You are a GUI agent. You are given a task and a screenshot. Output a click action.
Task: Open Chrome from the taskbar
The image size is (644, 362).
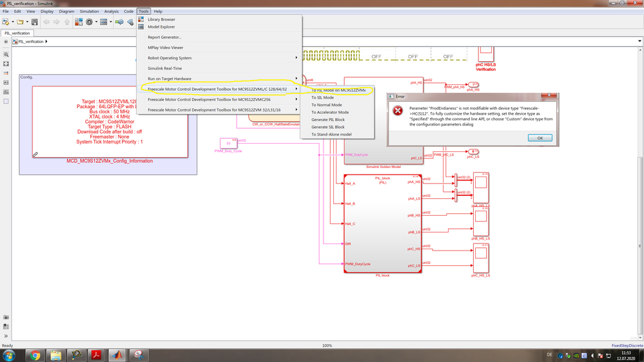[35, 355]
